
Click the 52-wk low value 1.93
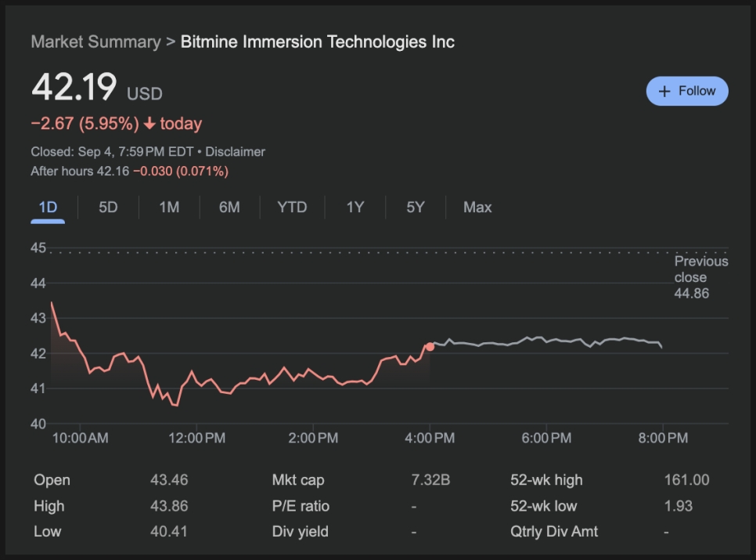[x=679, y=506]
